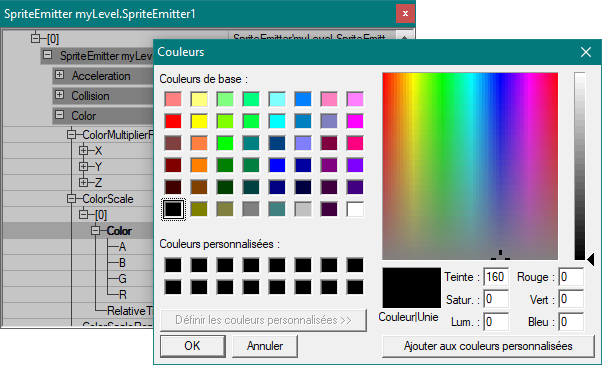Screen dimensions: 602x365
Task: Click the Rouge value input field
Action: click(x=571, y=277)
